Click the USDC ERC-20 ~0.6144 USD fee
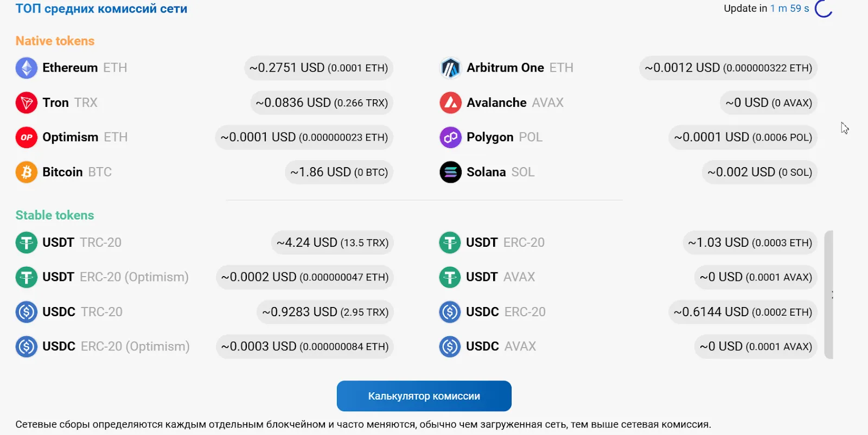This screenshot has height=435, width=868. coord(743,312)
